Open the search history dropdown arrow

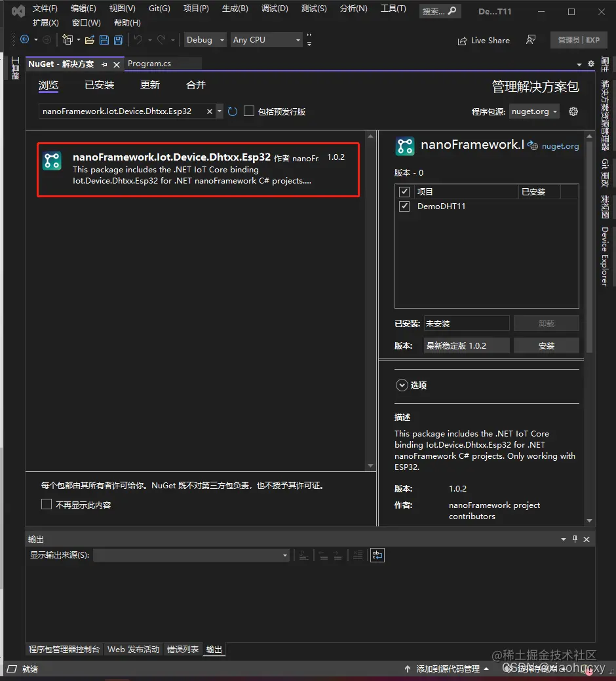coord(220,111)
